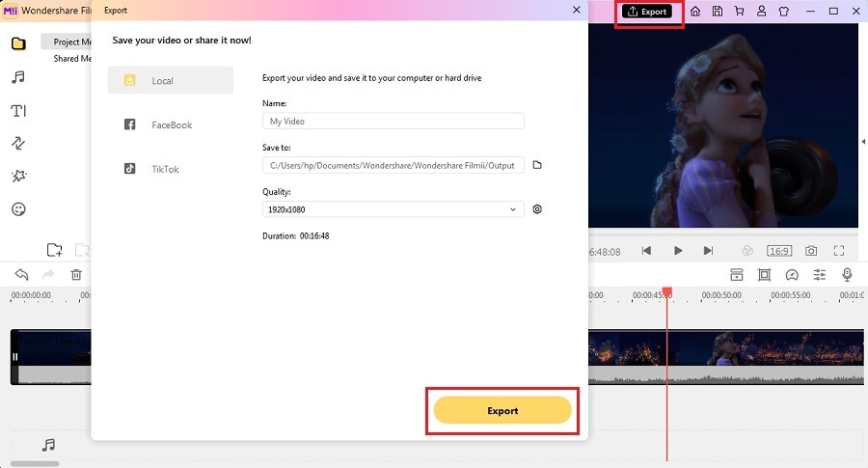868x468 pixels.
Task: Play the video preview
Action: (x=678, y=251)
